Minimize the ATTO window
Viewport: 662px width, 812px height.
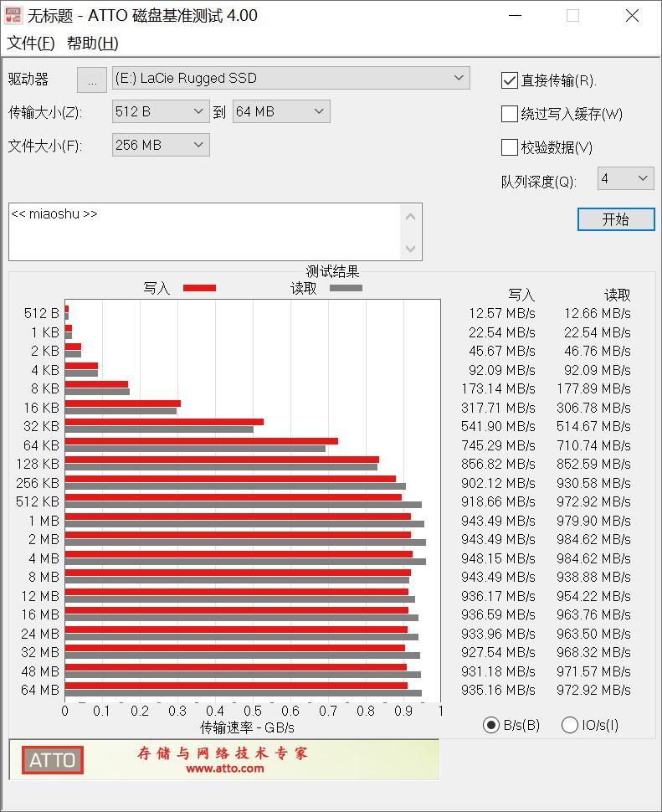515,16
